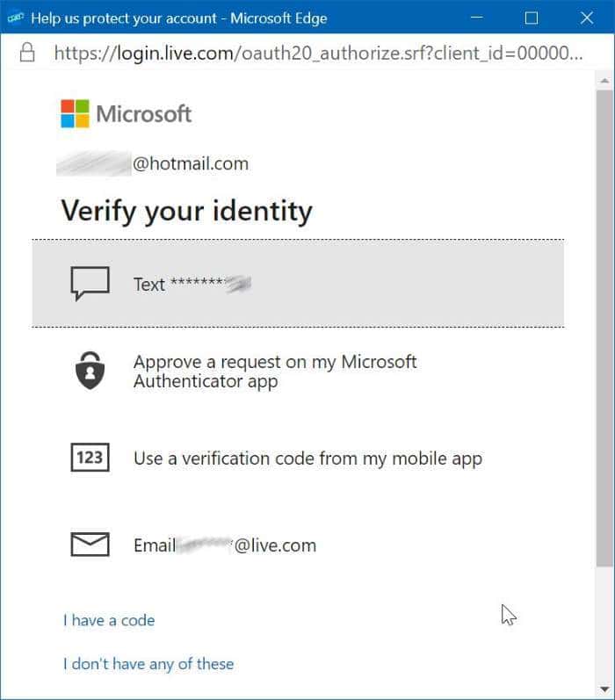Click the @hotmail.com account address

(153, 164)
